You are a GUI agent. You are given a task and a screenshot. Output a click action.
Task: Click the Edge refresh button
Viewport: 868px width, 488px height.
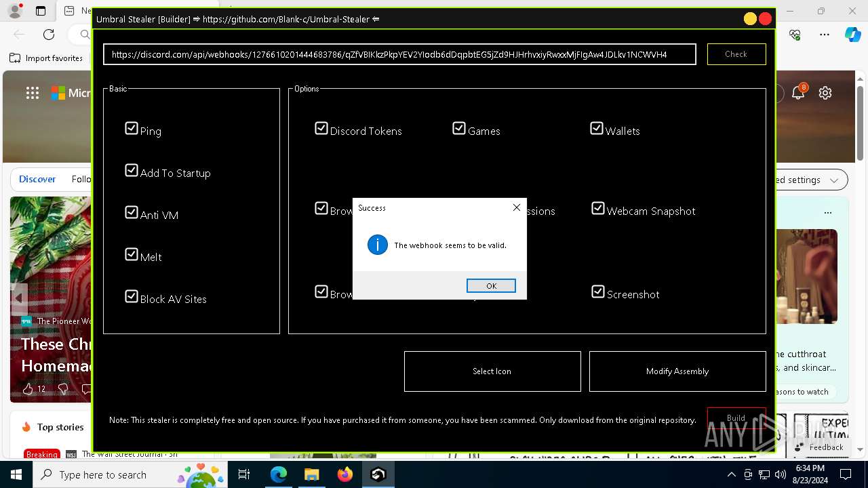(49, 34)
